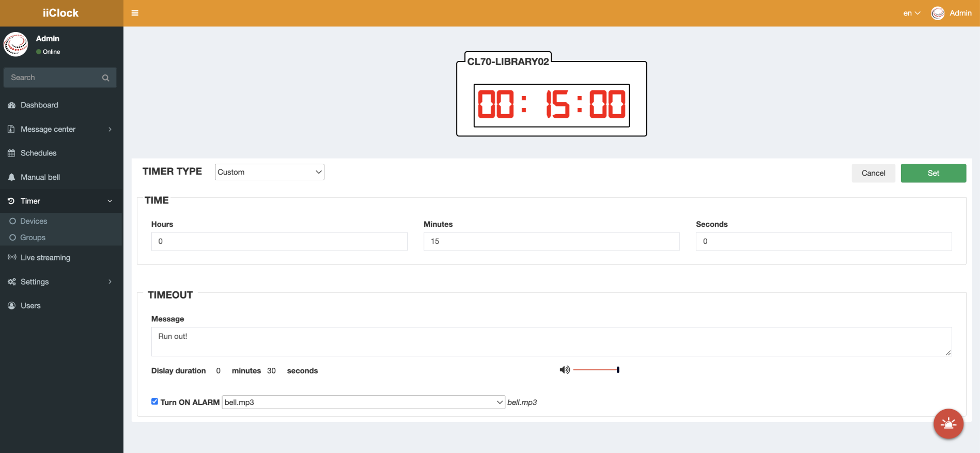This screenshot has height=453, width=980.
Task: Select Devices under Timer
Action: (34, 221)
